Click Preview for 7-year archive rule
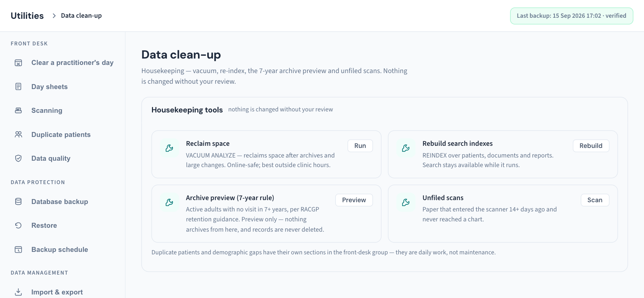This screenshot has height=298, width=644. (x=354, y=200)
